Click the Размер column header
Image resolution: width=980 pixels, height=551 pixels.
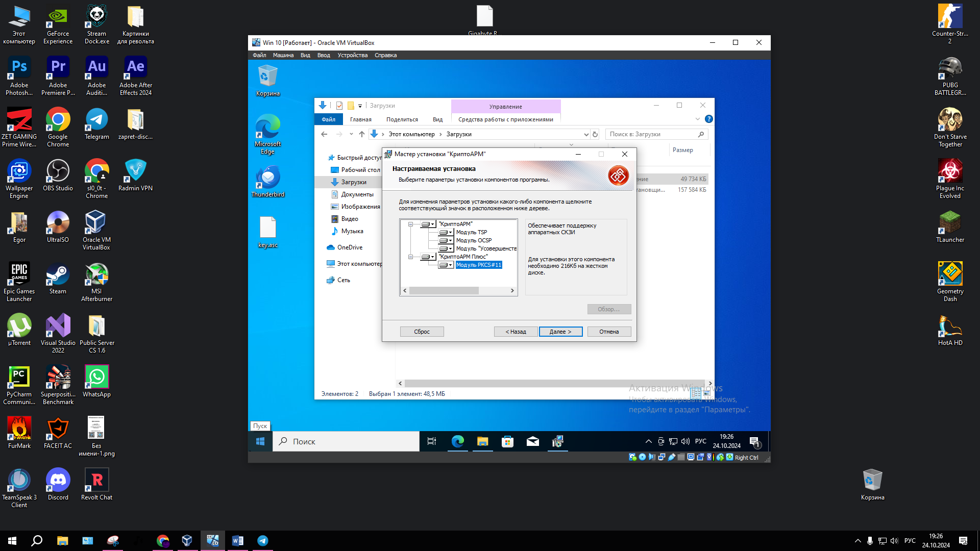point(682,150)
